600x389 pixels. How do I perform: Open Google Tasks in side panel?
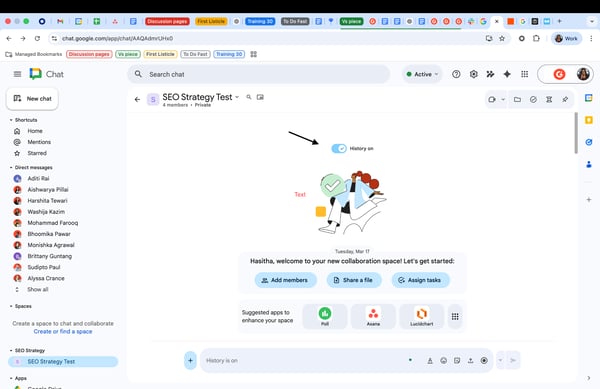[x=589, y=142]
